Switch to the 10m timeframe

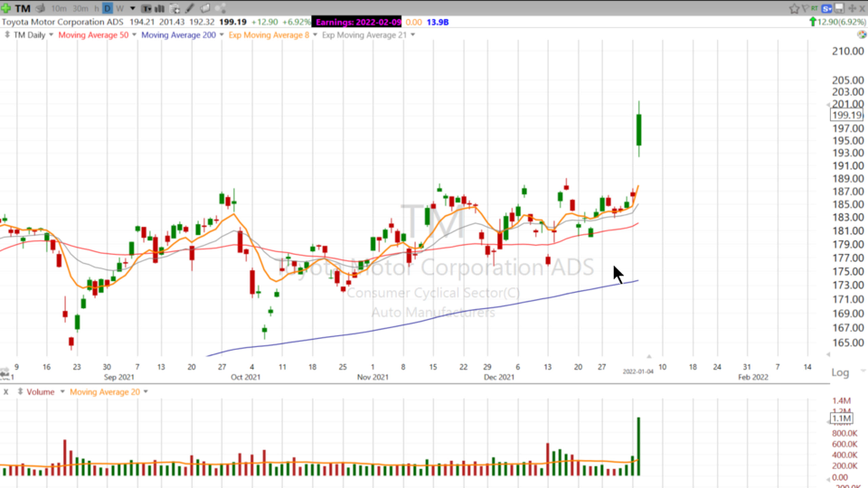[58, 8]
